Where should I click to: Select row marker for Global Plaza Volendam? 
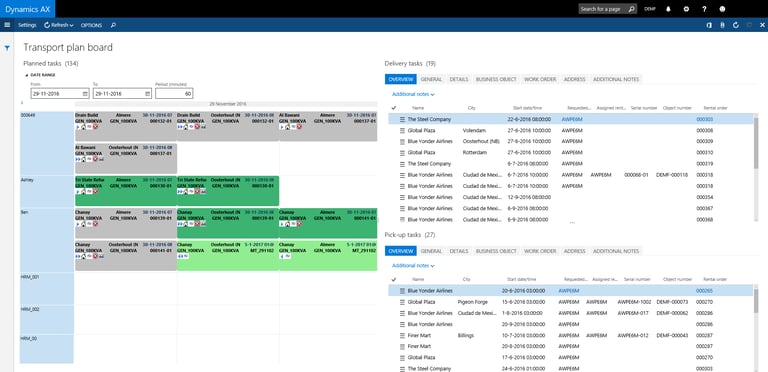click(402, 131)
